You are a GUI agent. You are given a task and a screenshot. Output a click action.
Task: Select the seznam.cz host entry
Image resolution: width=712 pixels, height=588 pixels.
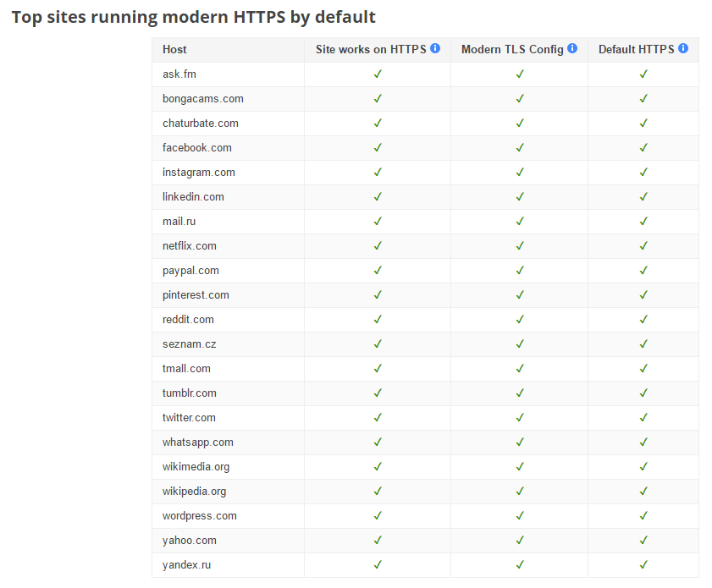(188, 344)
